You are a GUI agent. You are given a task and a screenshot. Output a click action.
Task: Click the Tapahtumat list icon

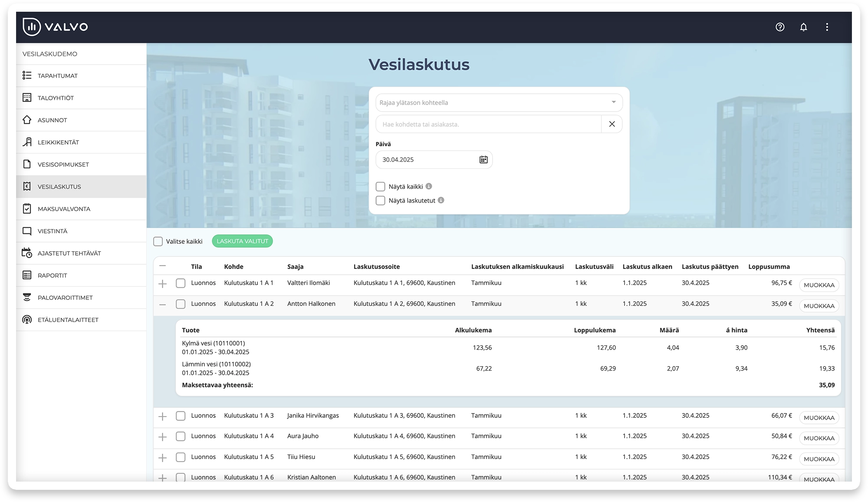[x=27, y=75]
